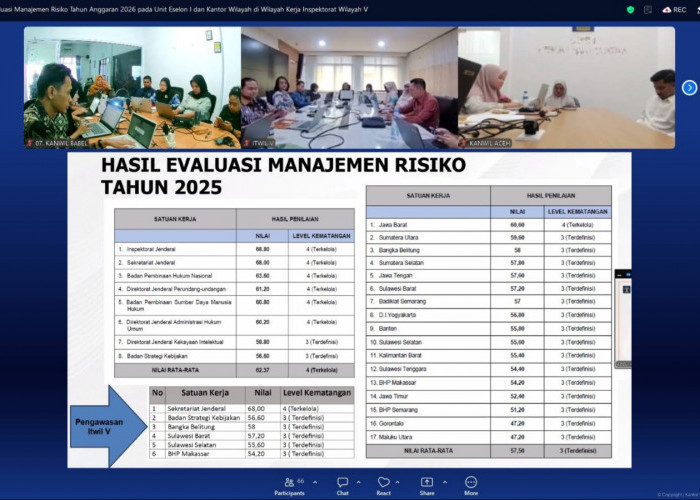Click the Sumatera Selatan row
The width and height of the screenshot is (700, 500).
click(x=489, y=263)
